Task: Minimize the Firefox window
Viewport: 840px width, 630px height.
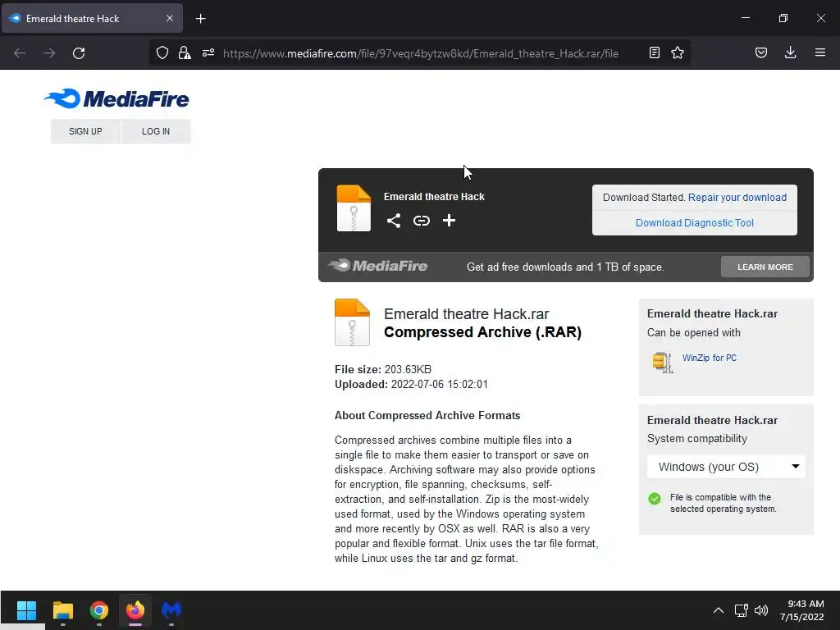Action: [x=745, y=18]
